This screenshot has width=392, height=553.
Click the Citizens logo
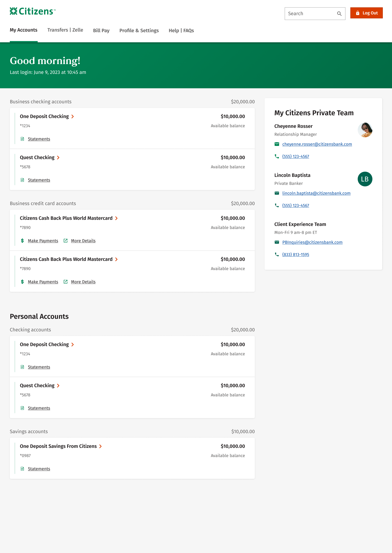tap(33, 11)
